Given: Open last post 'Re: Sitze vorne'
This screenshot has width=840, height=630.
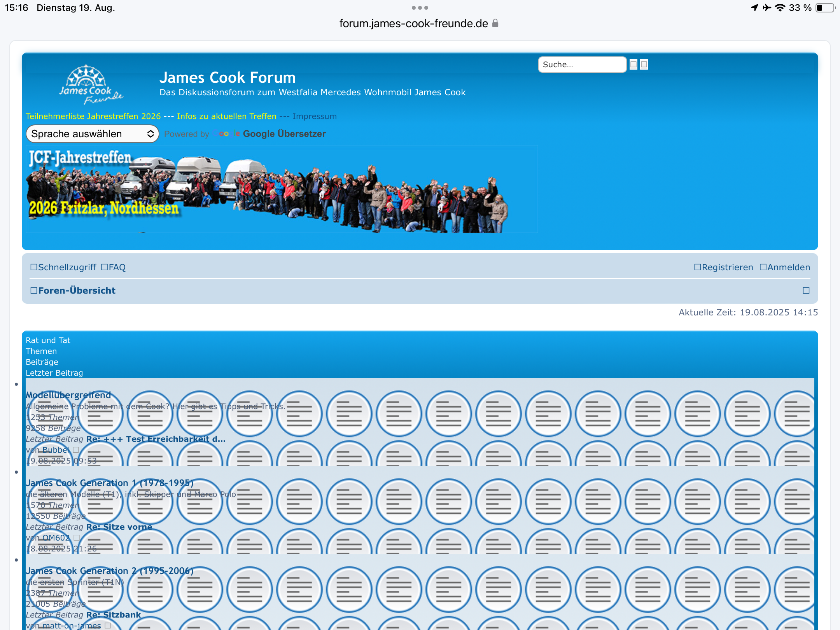Looking at the screenshot, I should [x=119, y=527].
